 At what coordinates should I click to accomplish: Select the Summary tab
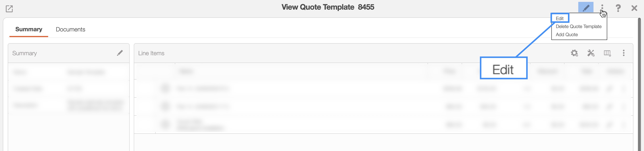tap(29, 30)
